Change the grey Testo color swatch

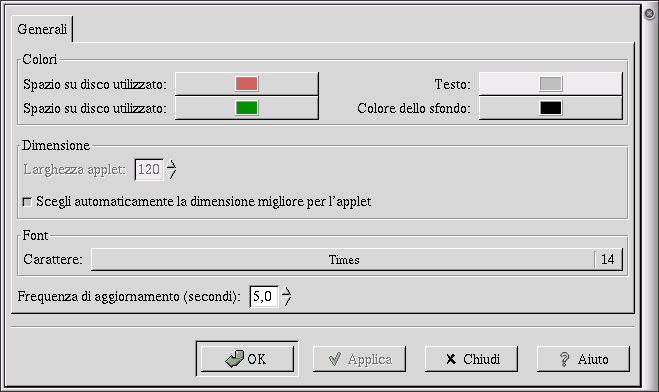[551, 84]
